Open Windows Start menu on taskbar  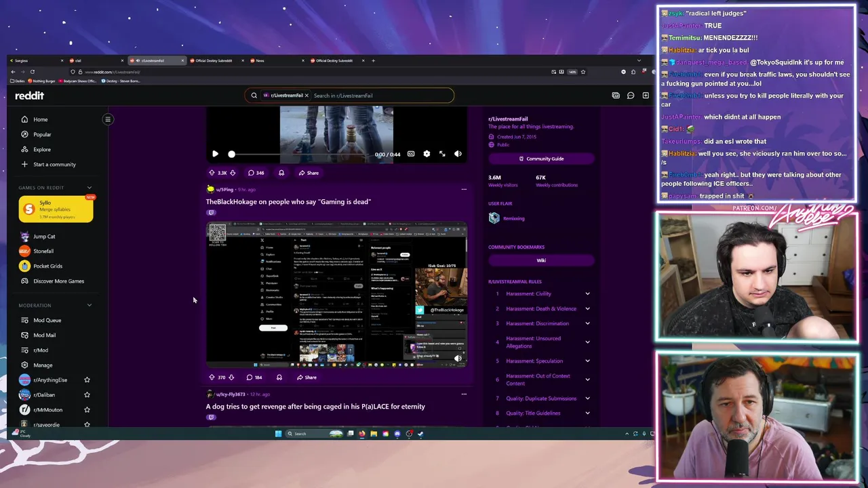pos(278,434)
